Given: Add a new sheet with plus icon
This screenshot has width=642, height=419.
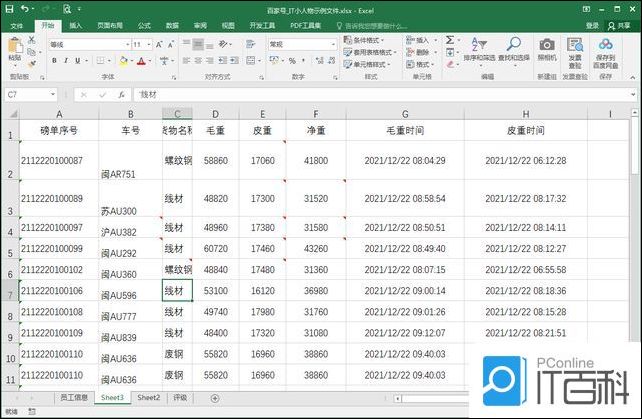Looking at the screenshot, I should pyautogui.click(x=215, y=398).
